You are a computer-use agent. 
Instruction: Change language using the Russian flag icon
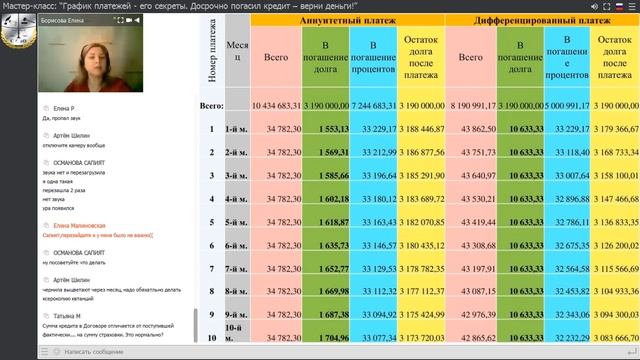click(619, 7)
